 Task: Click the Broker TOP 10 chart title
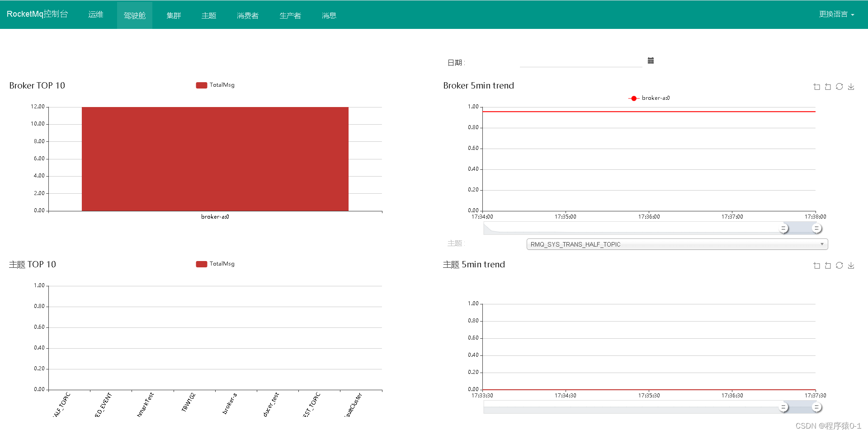pos(37,86)
